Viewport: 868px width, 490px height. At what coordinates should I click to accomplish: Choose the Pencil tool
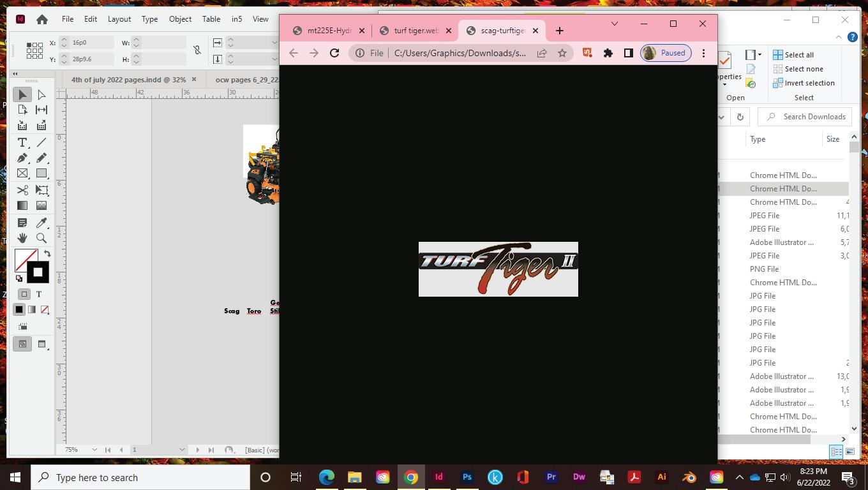click(41, 158)
